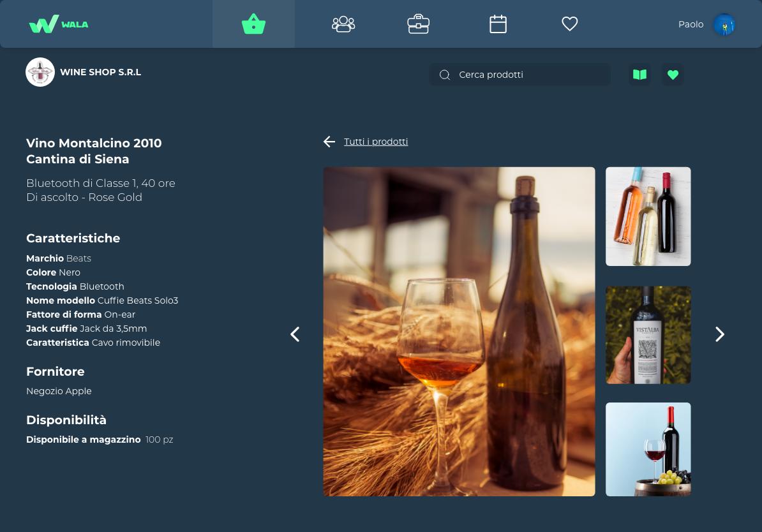Click the Wine Shop S.R.L round logo
Screen dimensions: 762x532
pyautogui.click(x=40, y=72)
